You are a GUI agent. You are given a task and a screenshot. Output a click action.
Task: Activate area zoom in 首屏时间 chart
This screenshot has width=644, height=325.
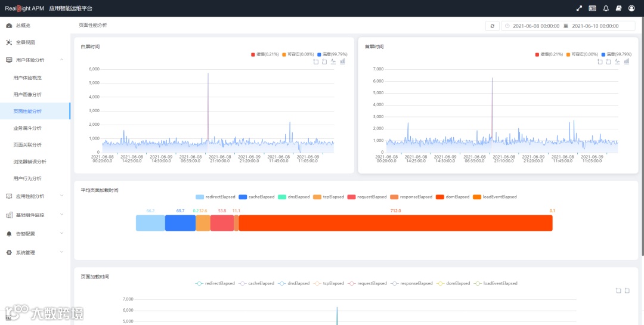point(600,61)
